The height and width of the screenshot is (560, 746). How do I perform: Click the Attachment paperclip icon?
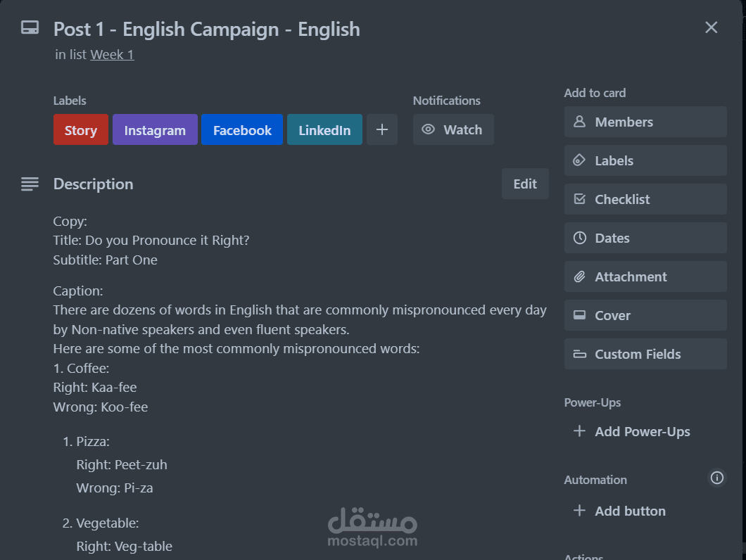(579, 276)
